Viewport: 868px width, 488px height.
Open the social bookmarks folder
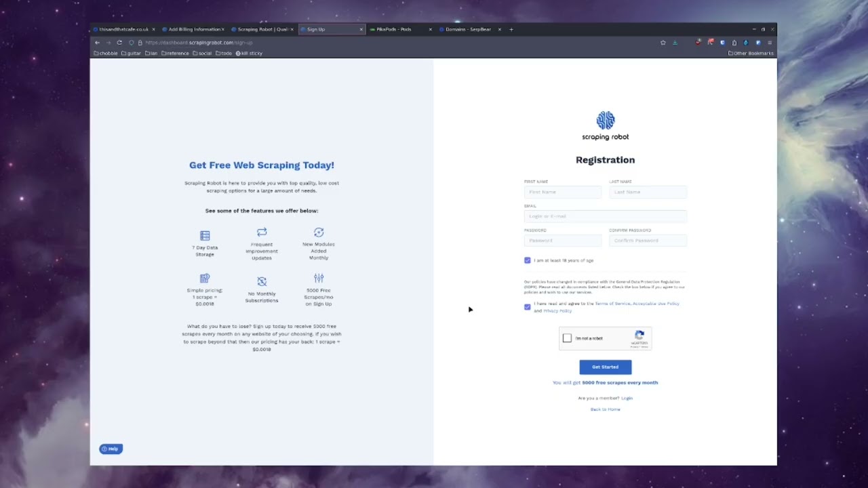click(202, 53)
